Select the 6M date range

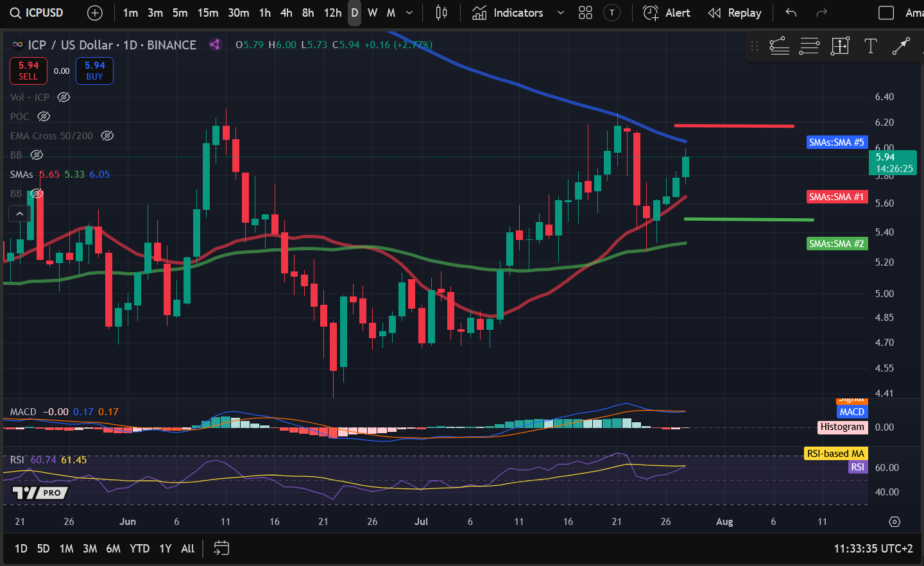click(x=113, y=548)
